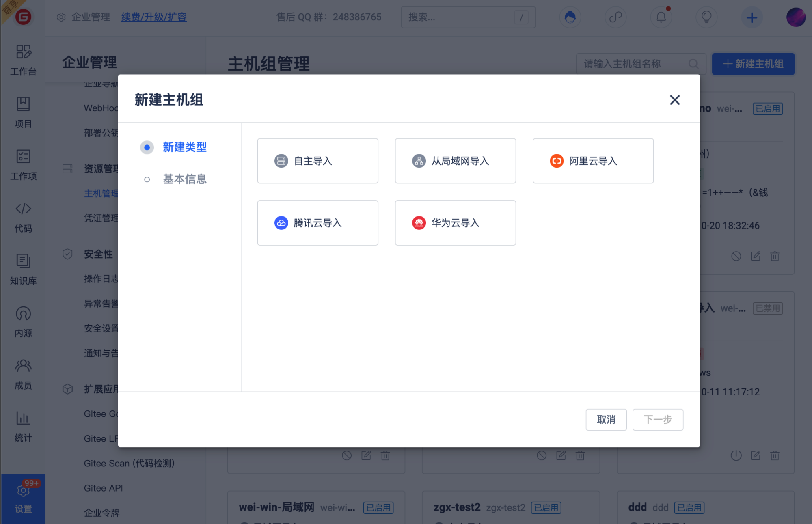Select the 自主导入 import option
The height and width of the screenshot is (524, 812).
point(317,161)
